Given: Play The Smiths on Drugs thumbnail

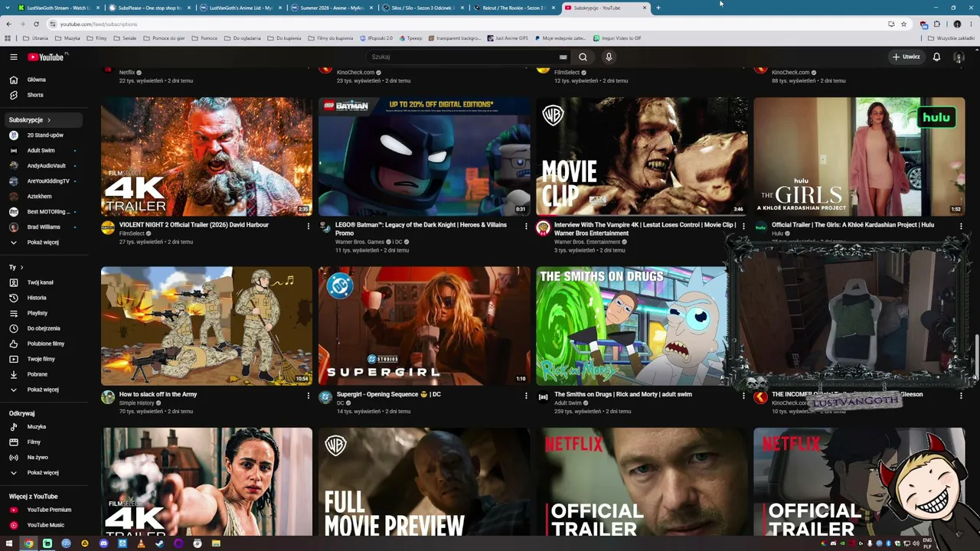Looking at the screenshot, I should coord(632,326).
